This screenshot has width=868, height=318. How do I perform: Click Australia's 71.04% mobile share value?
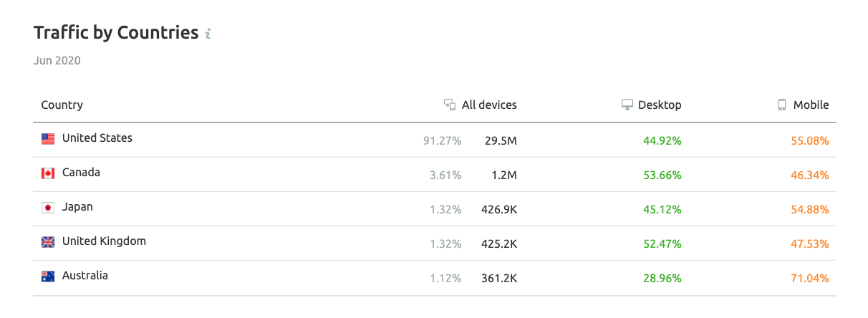pos(808,279)
